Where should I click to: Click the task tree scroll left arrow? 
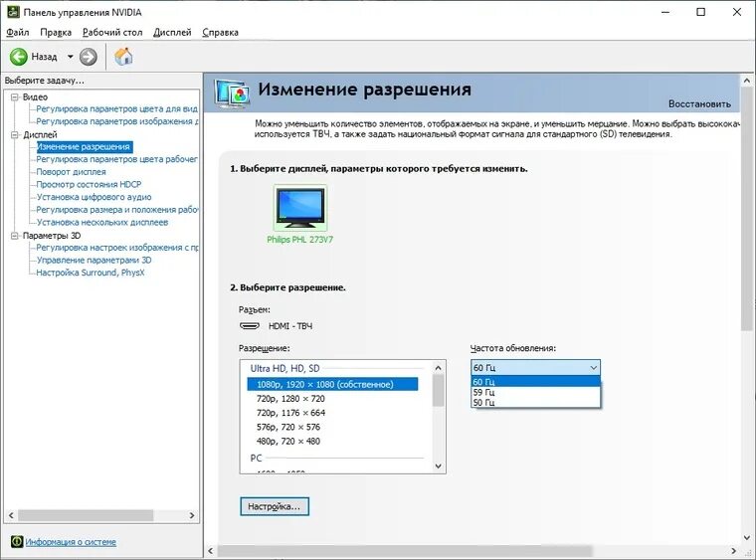[11, 515]
